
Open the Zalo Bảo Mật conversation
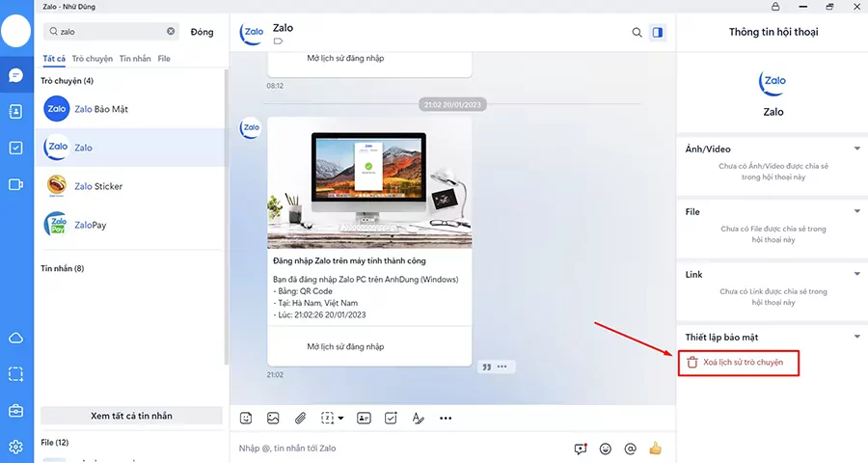click(x=130, y=109)
